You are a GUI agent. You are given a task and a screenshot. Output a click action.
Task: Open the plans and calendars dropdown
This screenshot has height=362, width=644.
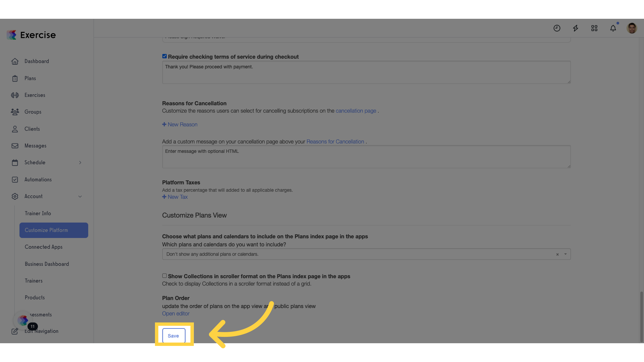(366, 254)
